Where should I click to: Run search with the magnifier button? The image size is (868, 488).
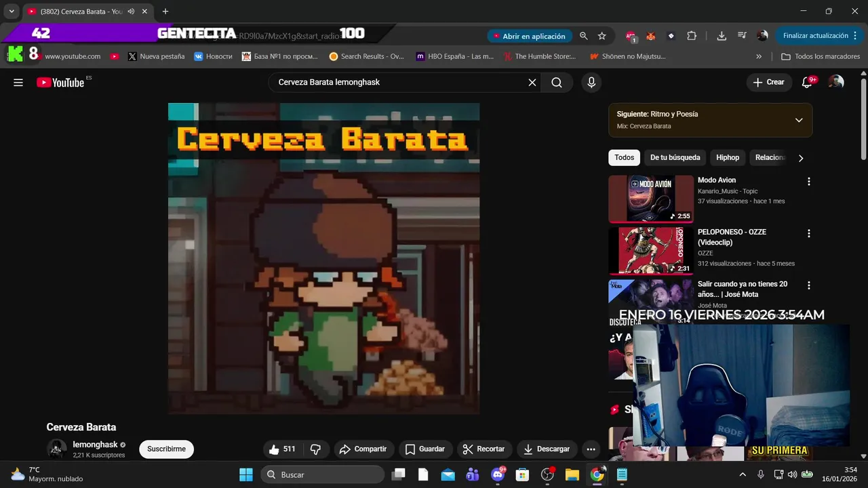[557, 83]
